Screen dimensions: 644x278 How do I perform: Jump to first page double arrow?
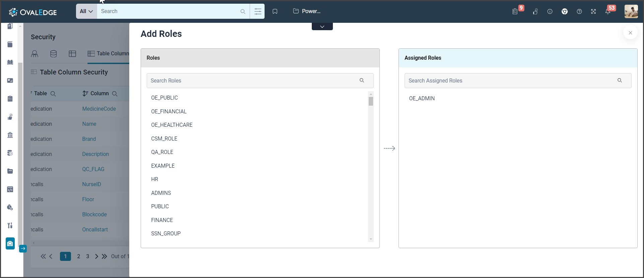[x=43, y=256]
